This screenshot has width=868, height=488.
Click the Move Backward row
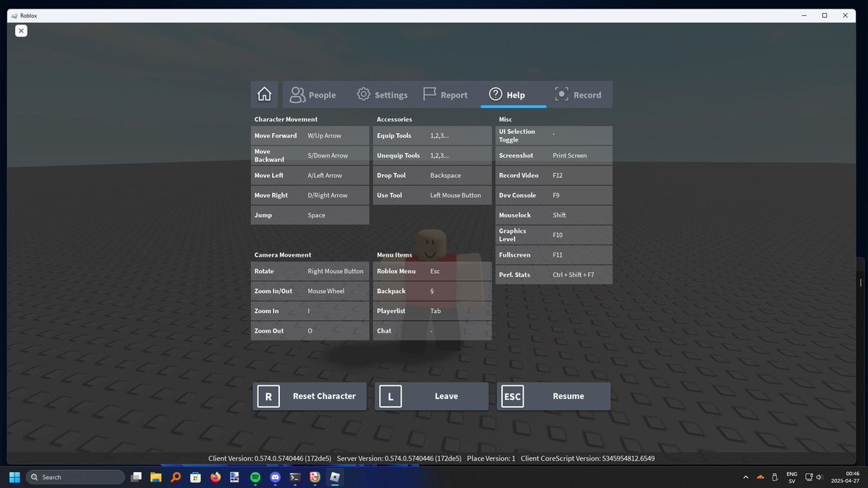click(310, 155)
